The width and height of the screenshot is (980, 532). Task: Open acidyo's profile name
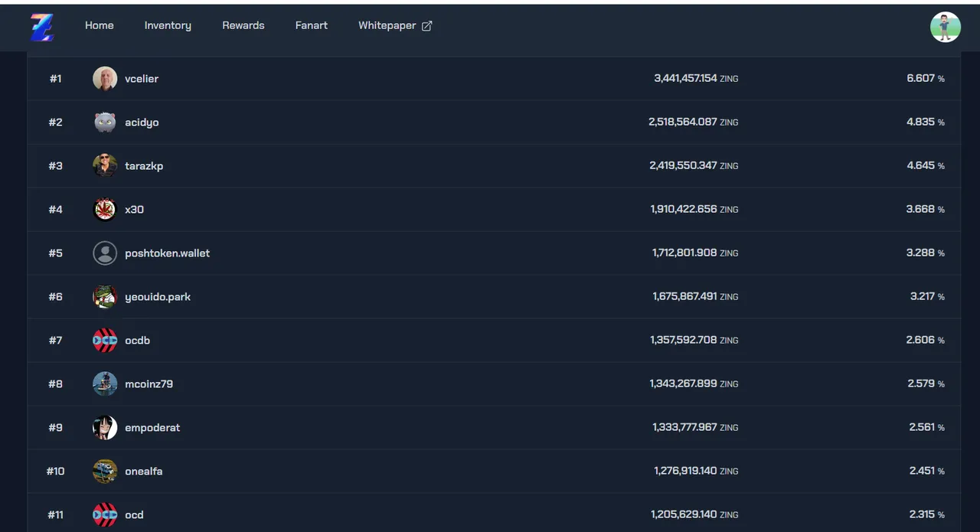click(x=142, y=122)
